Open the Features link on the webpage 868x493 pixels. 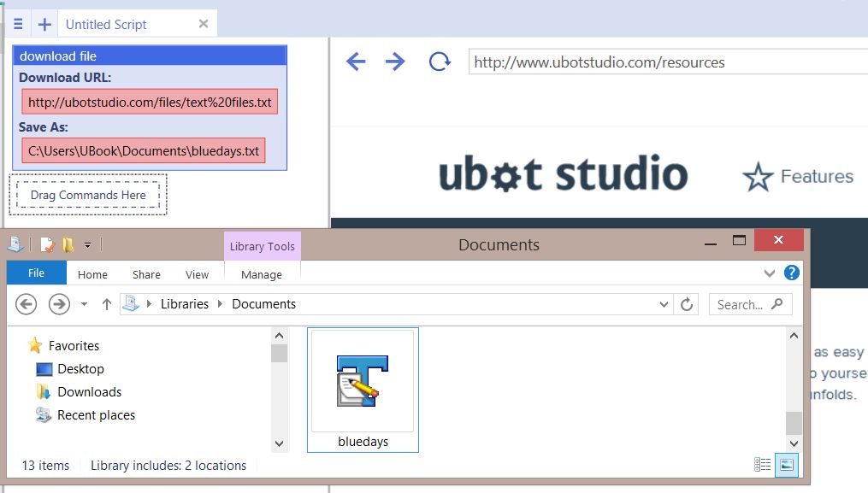(817, 177)
